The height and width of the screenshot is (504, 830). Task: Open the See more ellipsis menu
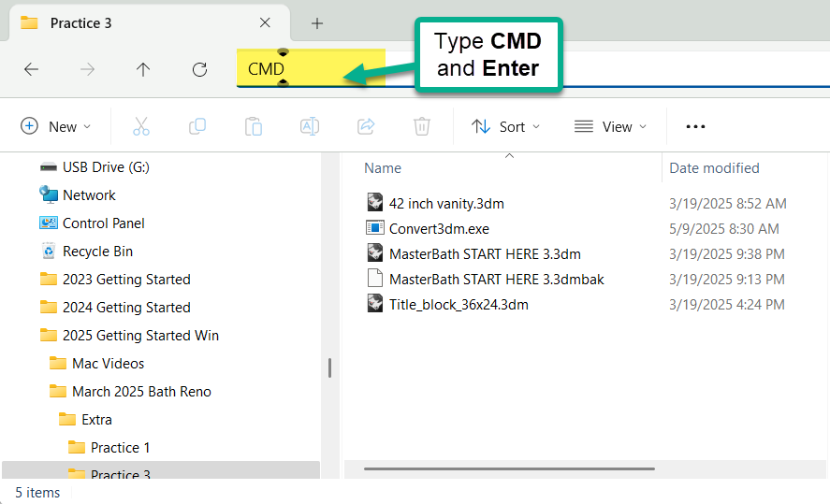[695, 126]
